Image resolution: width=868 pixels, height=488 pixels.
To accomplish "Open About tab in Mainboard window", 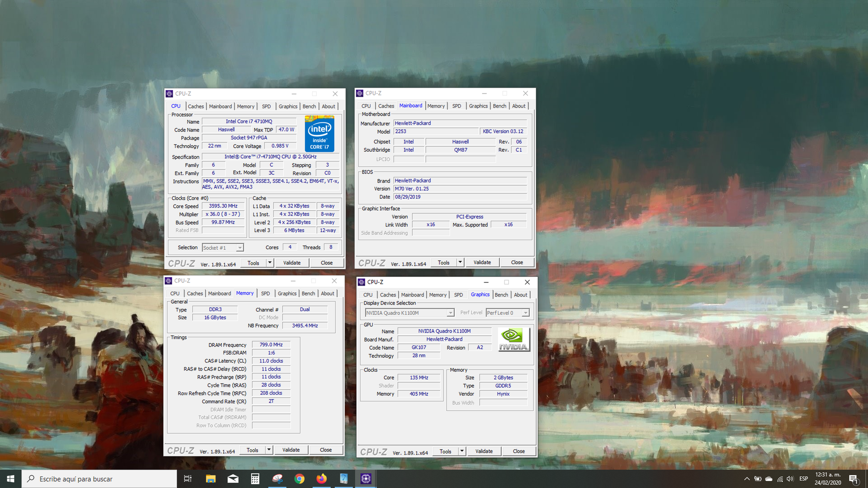I will pyautogui.click(x=519, y=106).
